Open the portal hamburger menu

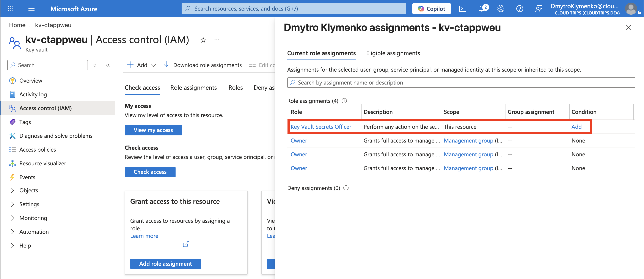click(x=31, y=9)
